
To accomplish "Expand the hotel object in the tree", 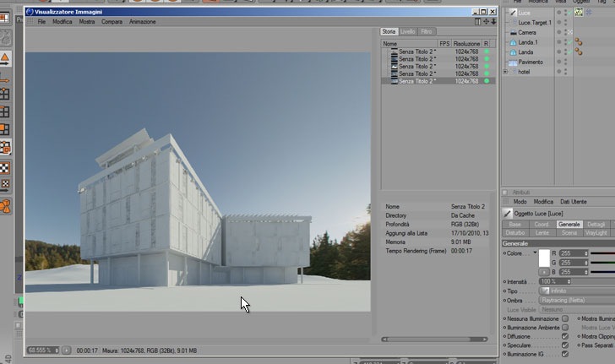I will [x=505, y=72].
